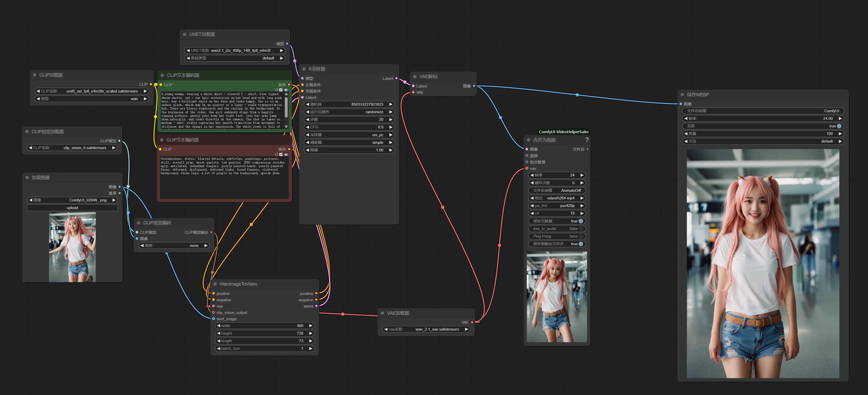Uncheck checkbox in green CLIP text encoder
The height and width of the screenshot is (395, 868).
[281, 90]
